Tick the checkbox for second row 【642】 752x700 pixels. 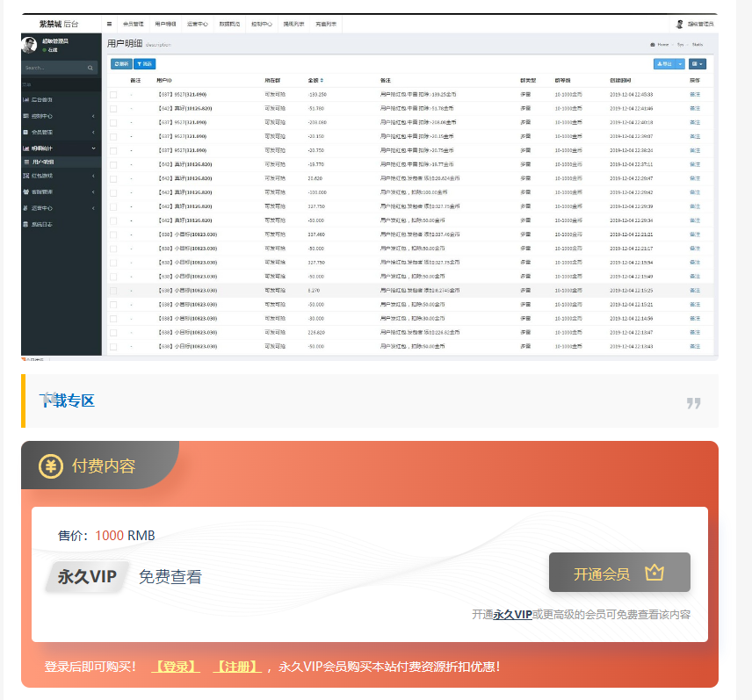(x=113, y=109)
